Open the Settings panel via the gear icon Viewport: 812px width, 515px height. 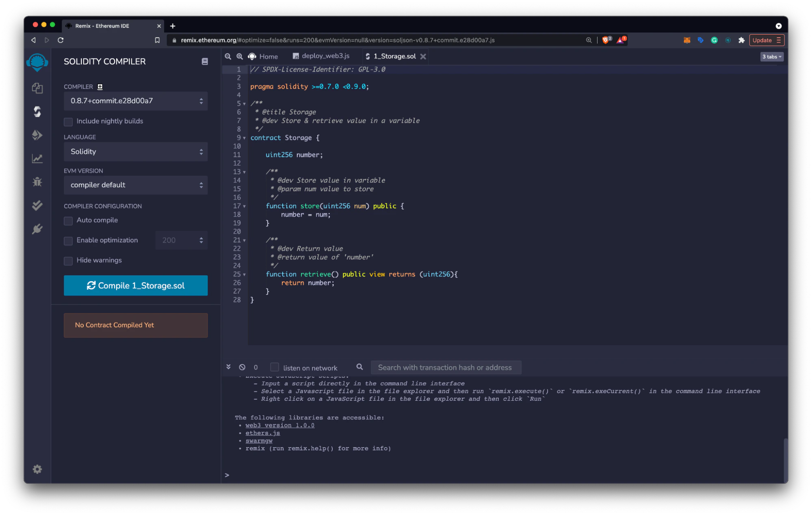tap(37, 469)
